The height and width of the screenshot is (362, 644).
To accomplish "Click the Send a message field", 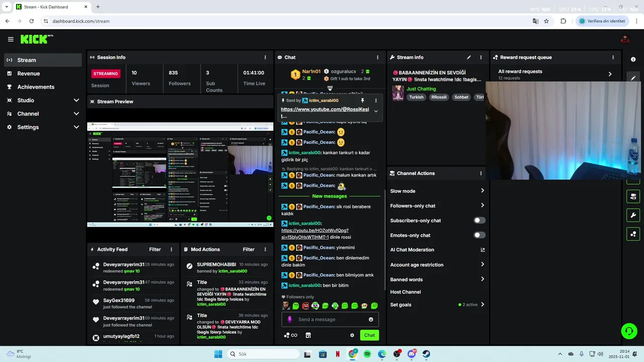I will click(x=330, y=319).
